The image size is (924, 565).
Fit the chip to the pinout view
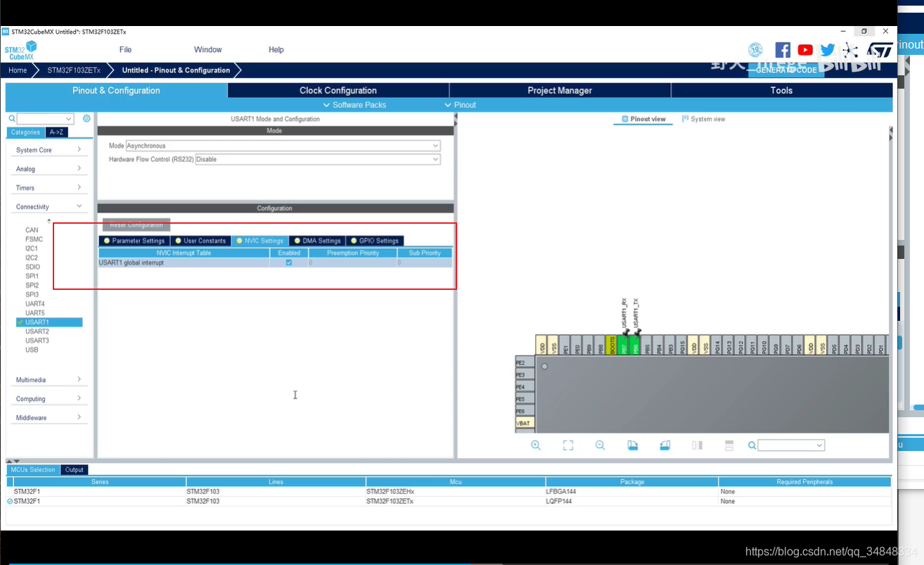pos(568,445)
